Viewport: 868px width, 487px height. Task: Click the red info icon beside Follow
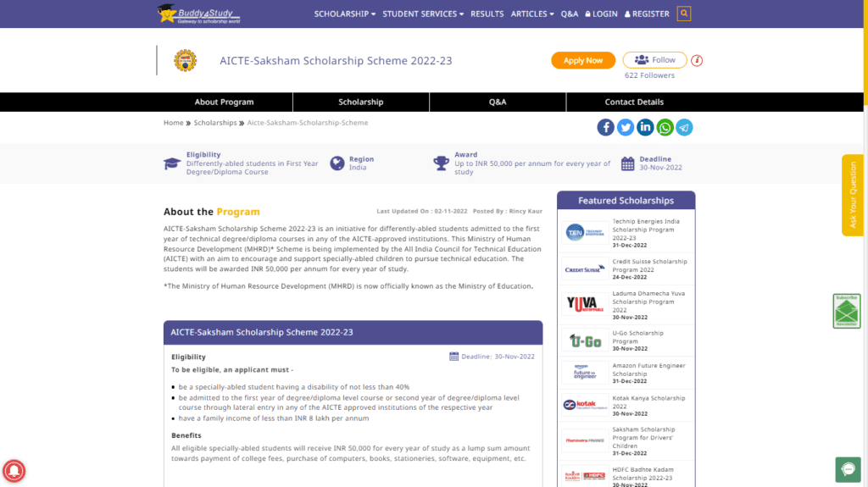pyautogui.click(x=697, y=60)
